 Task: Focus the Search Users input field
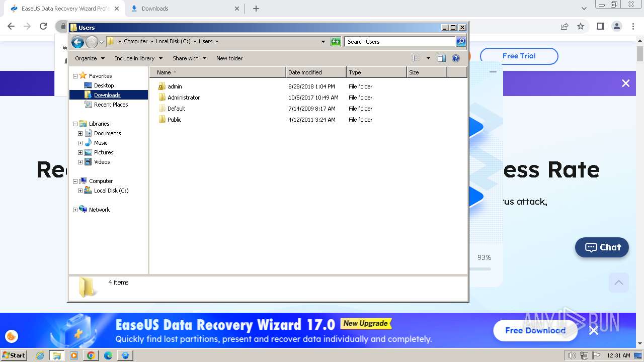point(400,42)
